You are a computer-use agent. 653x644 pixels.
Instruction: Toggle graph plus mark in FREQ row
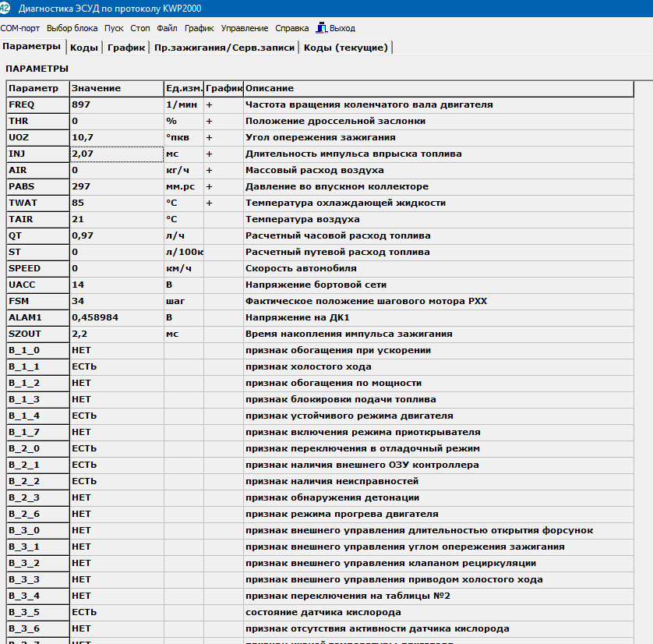click(x=209, y=104)
